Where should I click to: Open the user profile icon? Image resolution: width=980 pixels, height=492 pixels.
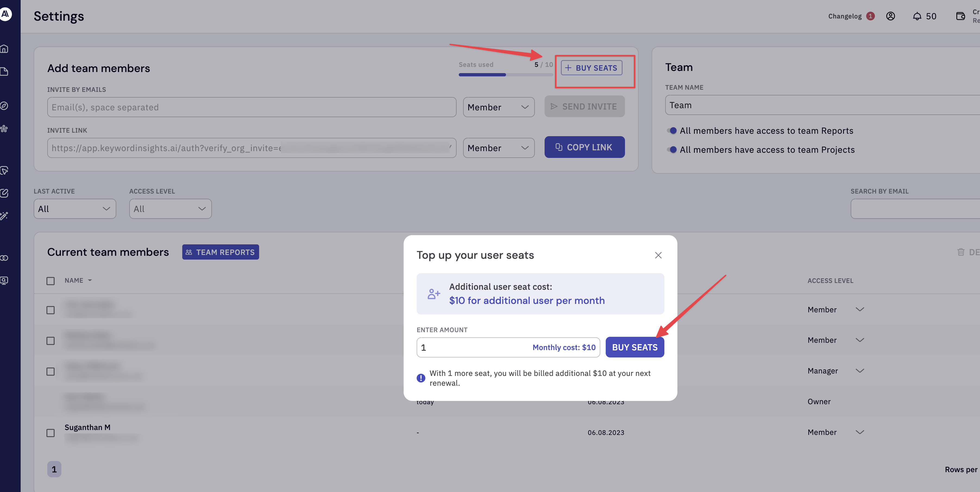[x=890, y=16]
